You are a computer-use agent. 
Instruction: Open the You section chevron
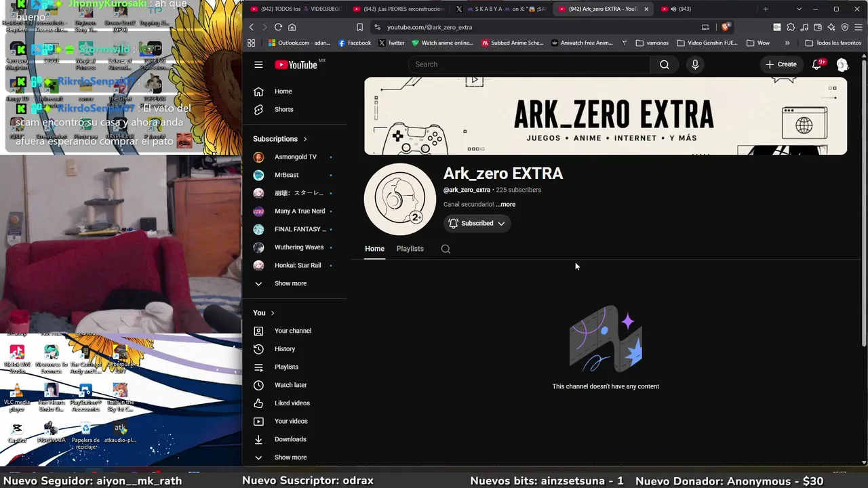coord(273,313)
